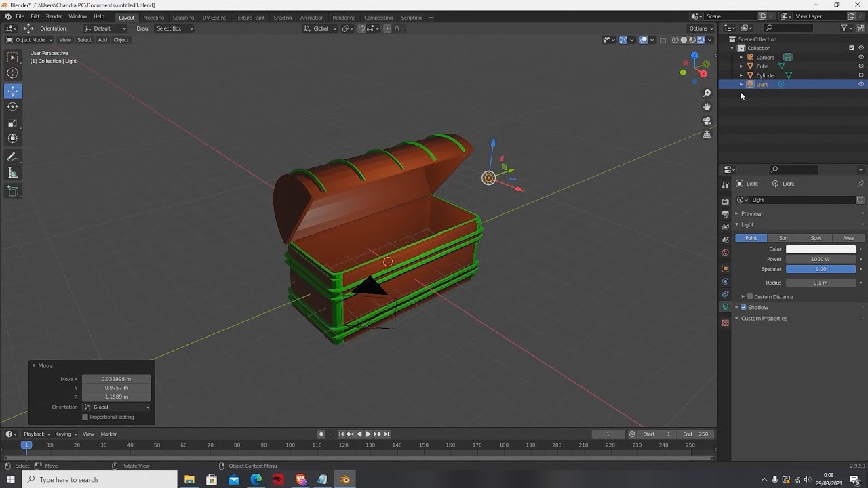Activate the Cursor tool
Screen dimensions: 868x488
point(13,73)
